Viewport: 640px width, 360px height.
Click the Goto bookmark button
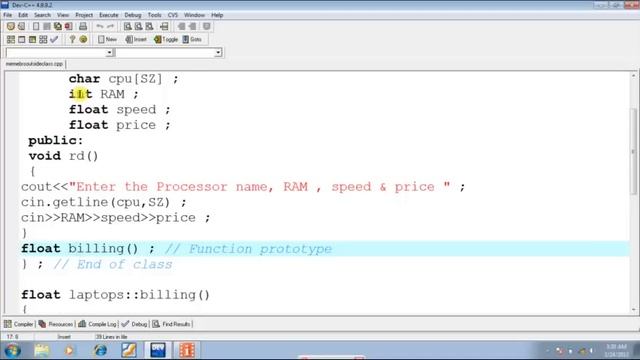192,39
